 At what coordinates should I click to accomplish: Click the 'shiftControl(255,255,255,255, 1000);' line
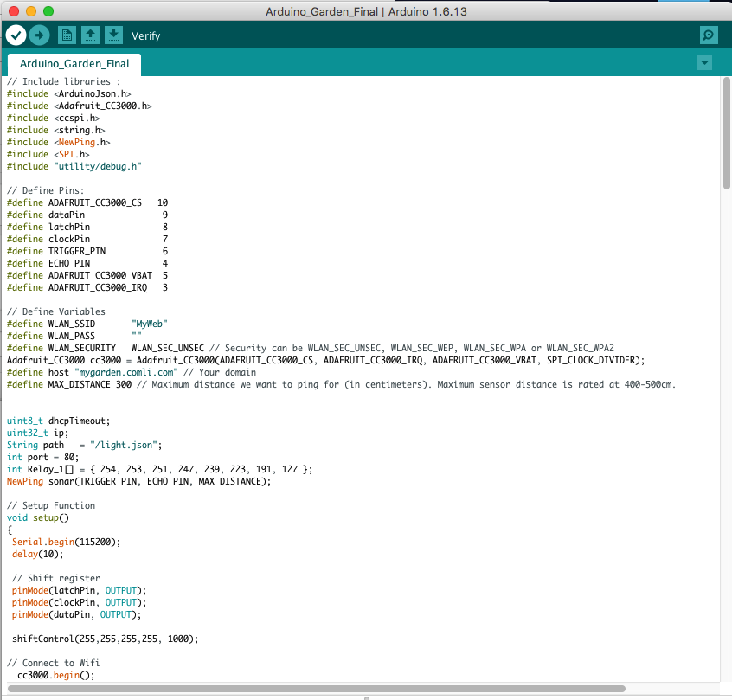[x=105, y=639]
